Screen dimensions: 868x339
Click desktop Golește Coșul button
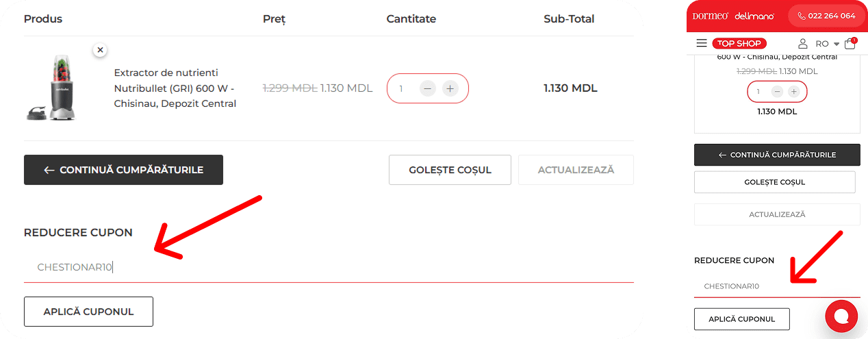pyautogui.click(x=450, y=170)
